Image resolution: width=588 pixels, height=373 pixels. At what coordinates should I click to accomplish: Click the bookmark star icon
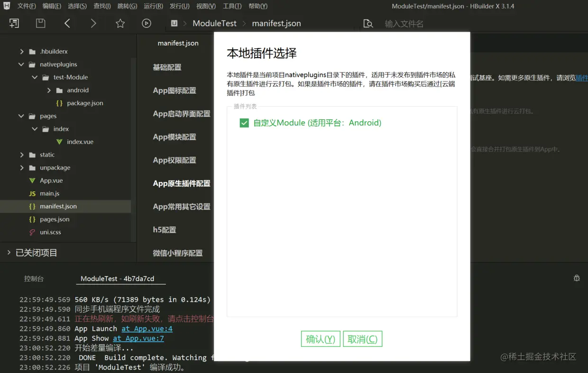pyautogui.click(x=120, y=23)
